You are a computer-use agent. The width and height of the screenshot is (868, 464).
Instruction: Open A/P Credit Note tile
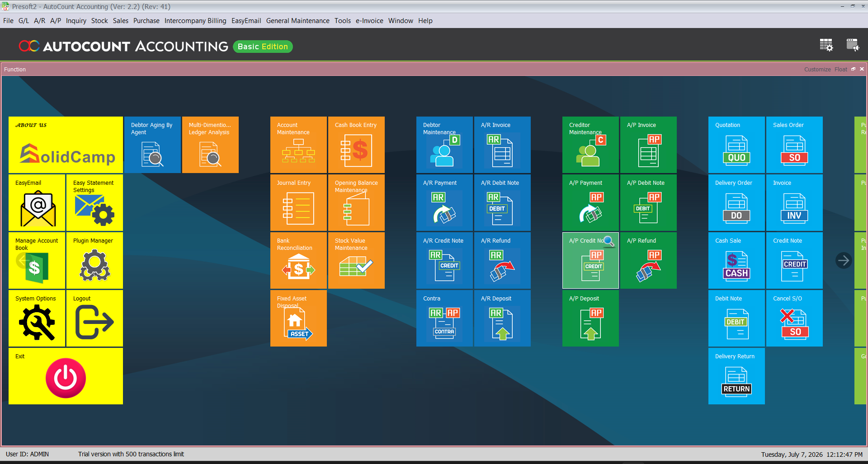[590, 260]
